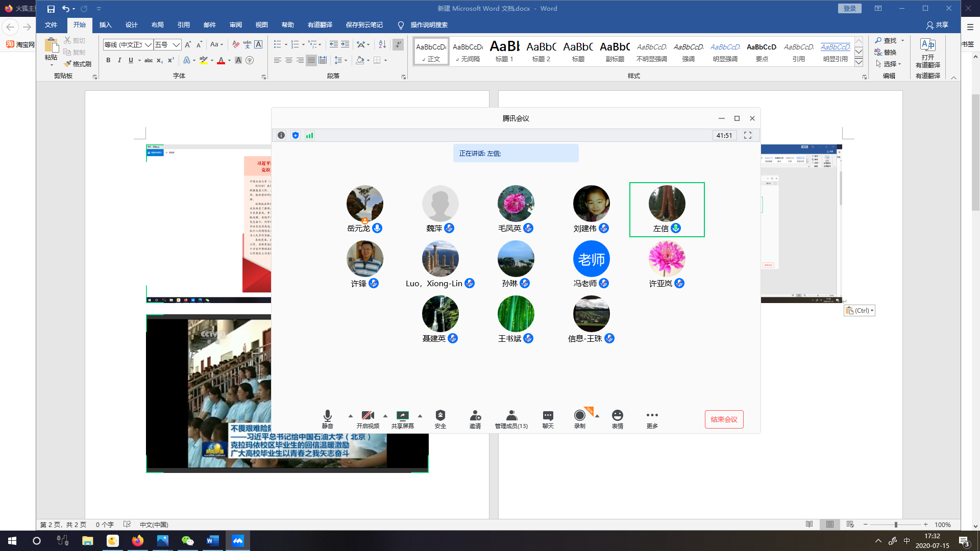Start recording with 录制 icon

pos(579,416)
